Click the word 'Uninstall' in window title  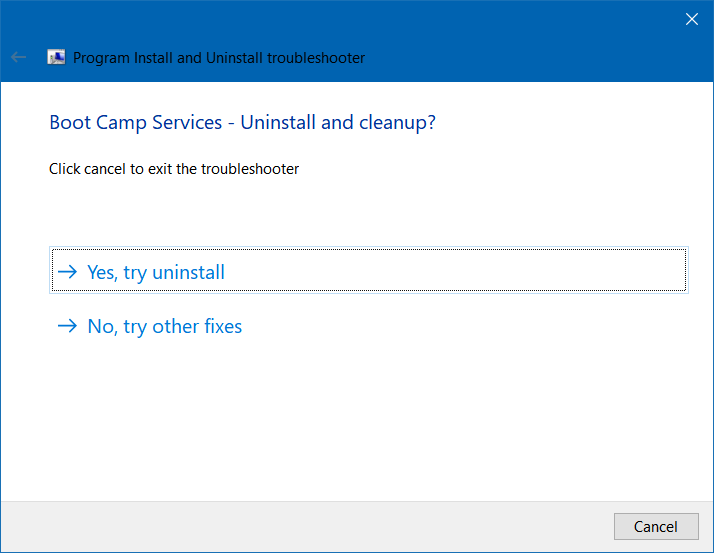click(x=234, y=58)
